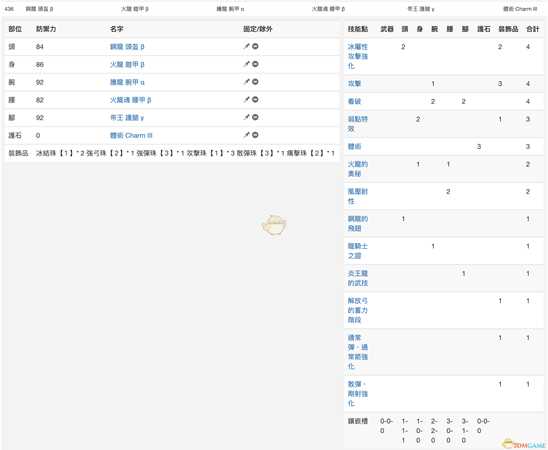
Task: Open the 鋼龍的飛翔 skill link
Action: [x=358, y=223]
